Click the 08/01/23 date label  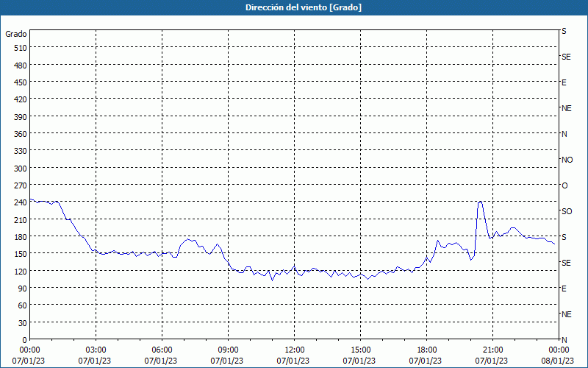558,361
